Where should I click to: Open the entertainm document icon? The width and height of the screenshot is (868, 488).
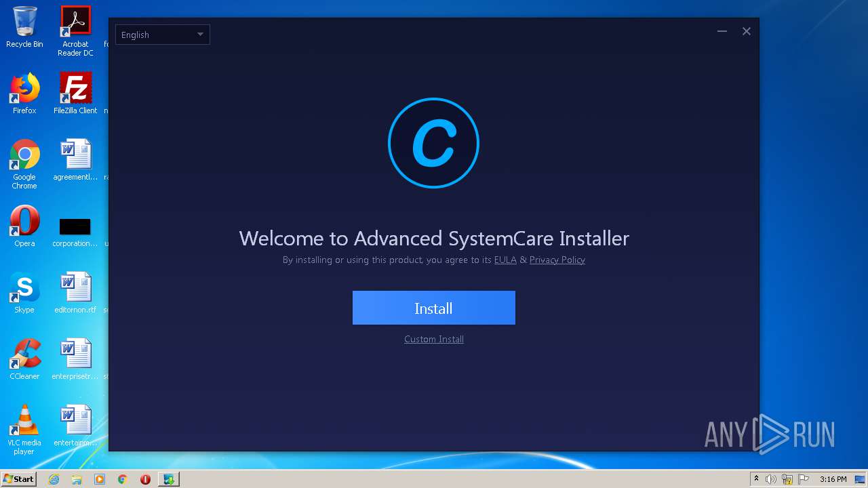click(75, 426)
